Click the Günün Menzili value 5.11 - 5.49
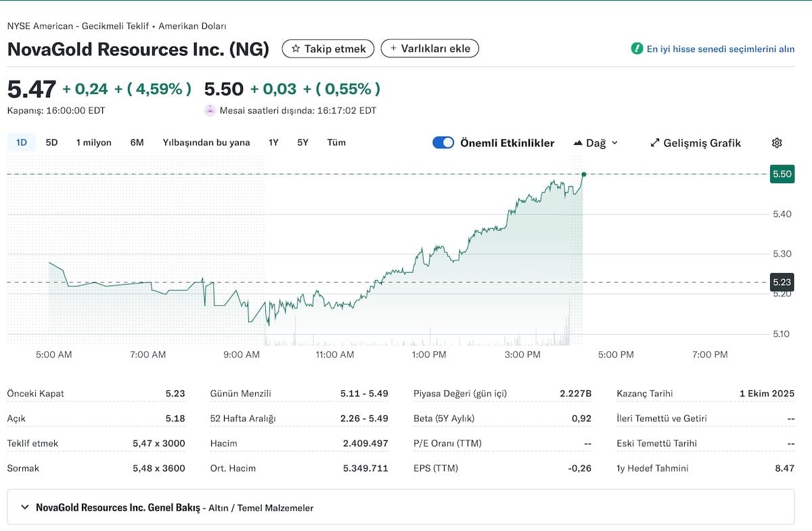The height and width of the screenshot is (531, 812). tap(364, 393)
